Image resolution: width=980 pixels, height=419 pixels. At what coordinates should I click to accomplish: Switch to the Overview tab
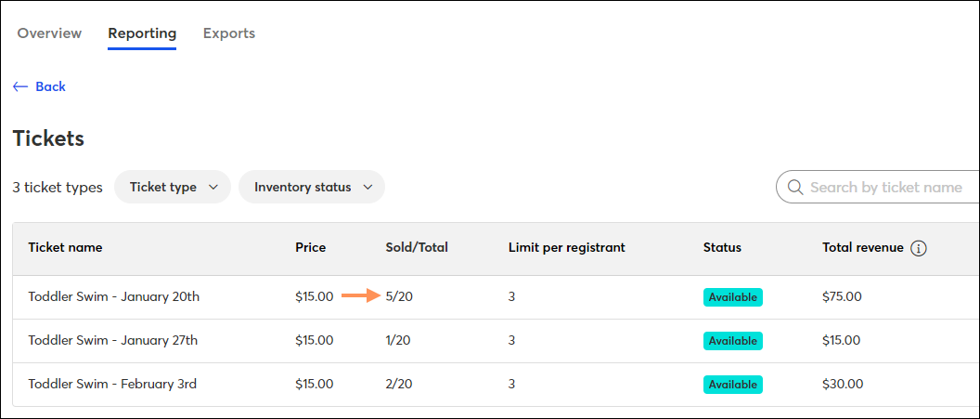click(49, 33)
